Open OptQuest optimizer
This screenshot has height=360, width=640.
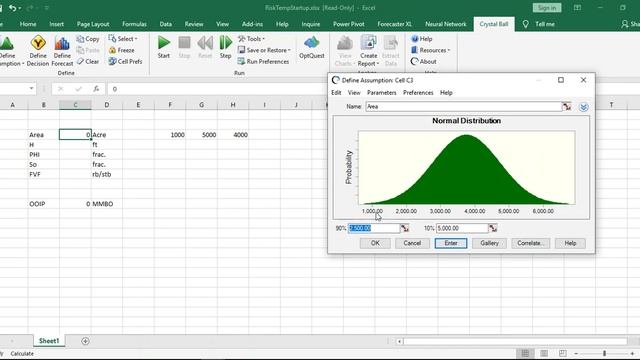311,47
